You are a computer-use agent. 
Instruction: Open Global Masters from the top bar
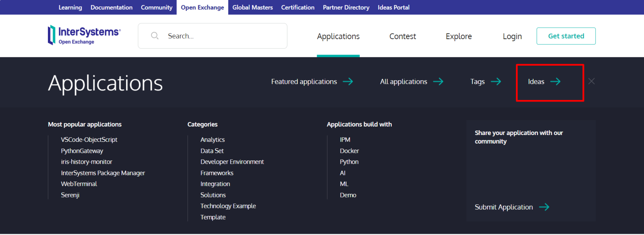(253, 7)
